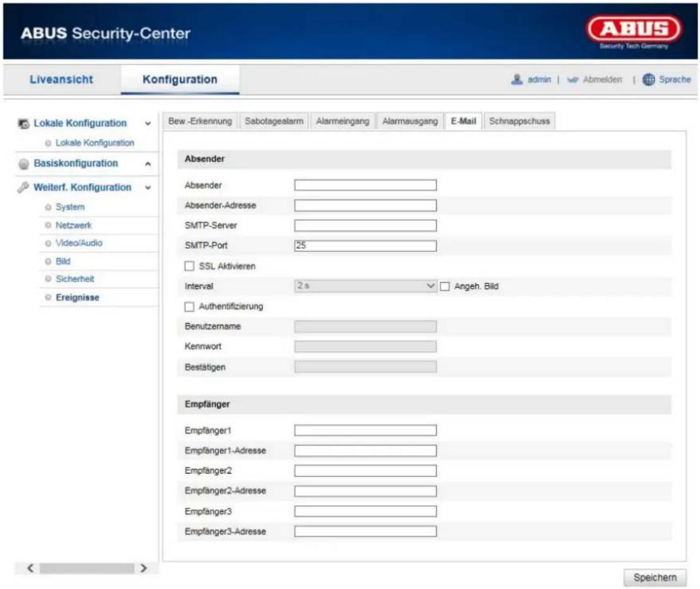The image size is (700, 589).
Task: Enable the Authentifizierung checkbox
Action: tap(189, 307)
